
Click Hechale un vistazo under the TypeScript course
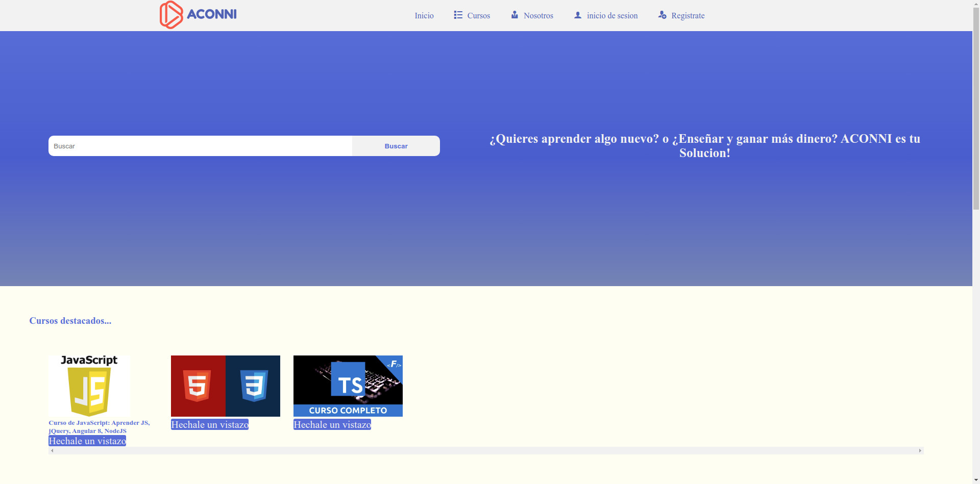(x=332, y=424)
